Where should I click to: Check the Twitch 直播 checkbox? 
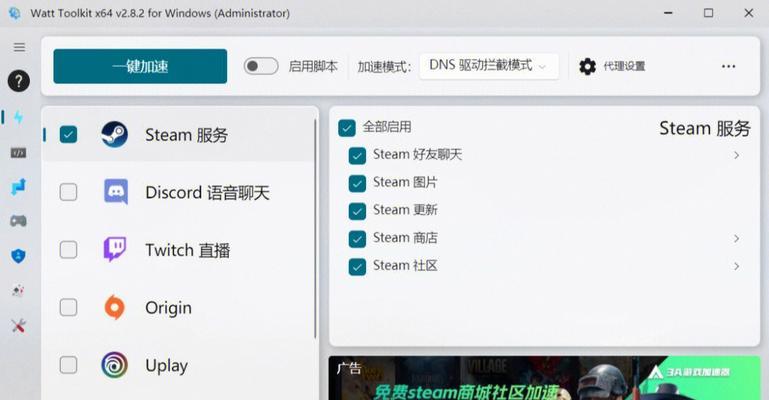pyautogui.click(x=68, y=250)
